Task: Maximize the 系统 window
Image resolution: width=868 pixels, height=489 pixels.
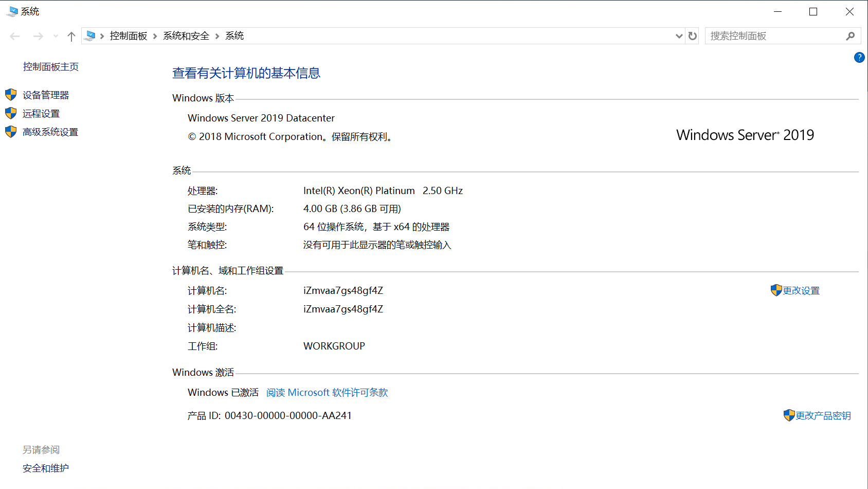Action: point(813,11)
